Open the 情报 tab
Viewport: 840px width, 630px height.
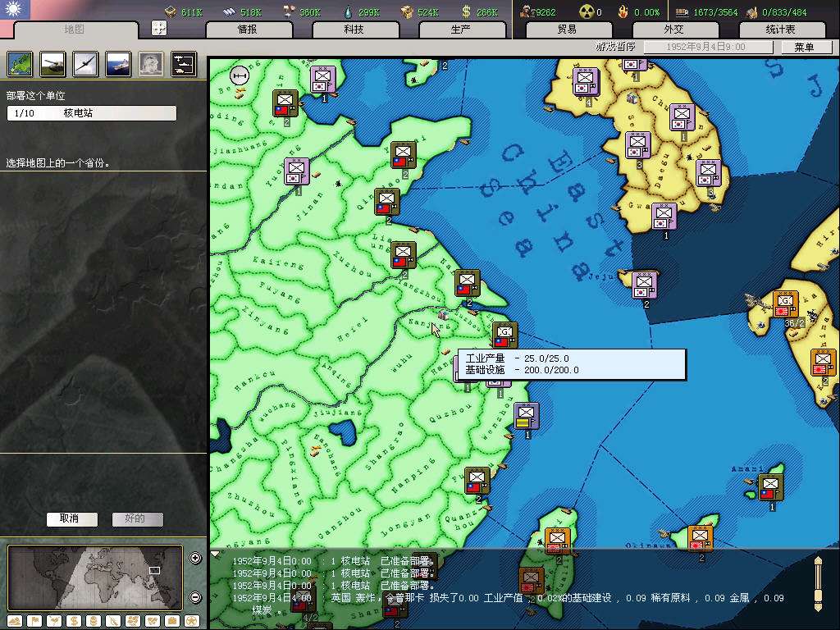click(248, 29)
